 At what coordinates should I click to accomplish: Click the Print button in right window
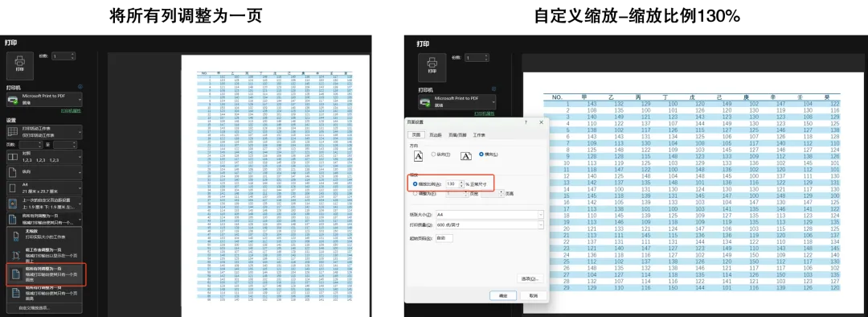point(432,67)
